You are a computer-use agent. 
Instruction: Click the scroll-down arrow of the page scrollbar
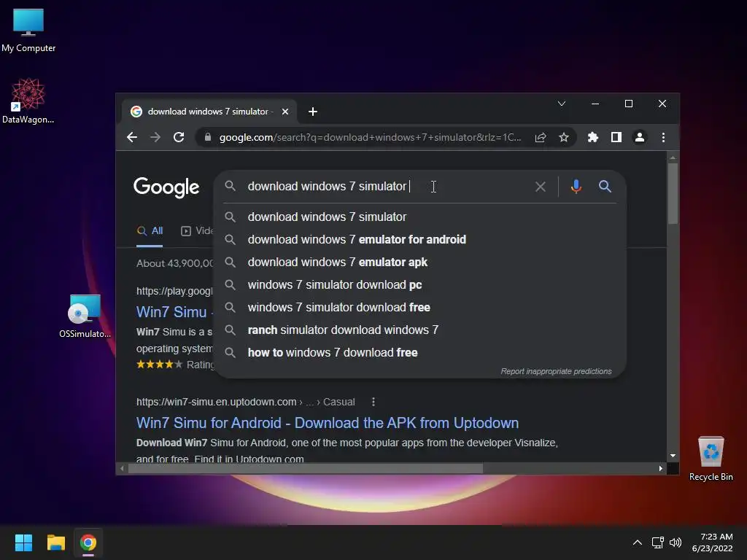point(673,456)
